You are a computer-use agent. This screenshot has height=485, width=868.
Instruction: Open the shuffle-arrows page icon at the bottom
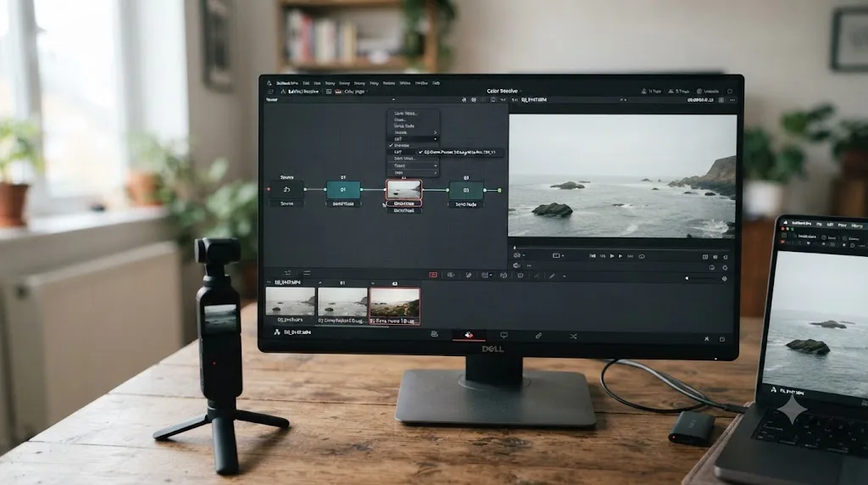[x=573, y=336]
